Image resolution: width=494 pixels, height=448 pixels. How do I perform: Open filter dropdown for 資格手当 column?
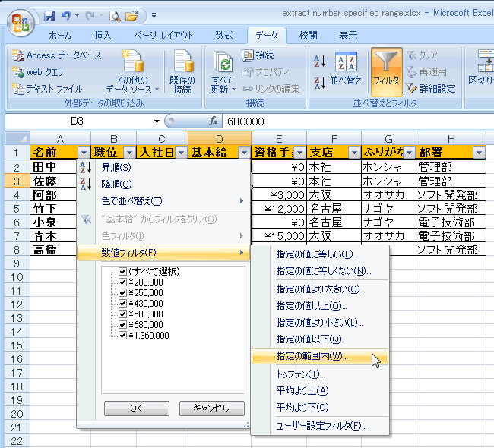click(x=299, y=153)
